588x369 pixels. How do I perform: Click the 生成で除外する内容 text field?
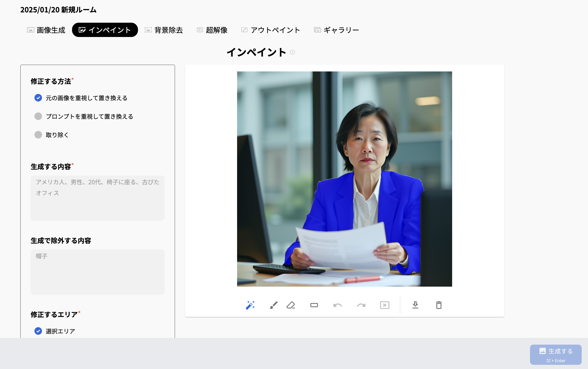98,272
